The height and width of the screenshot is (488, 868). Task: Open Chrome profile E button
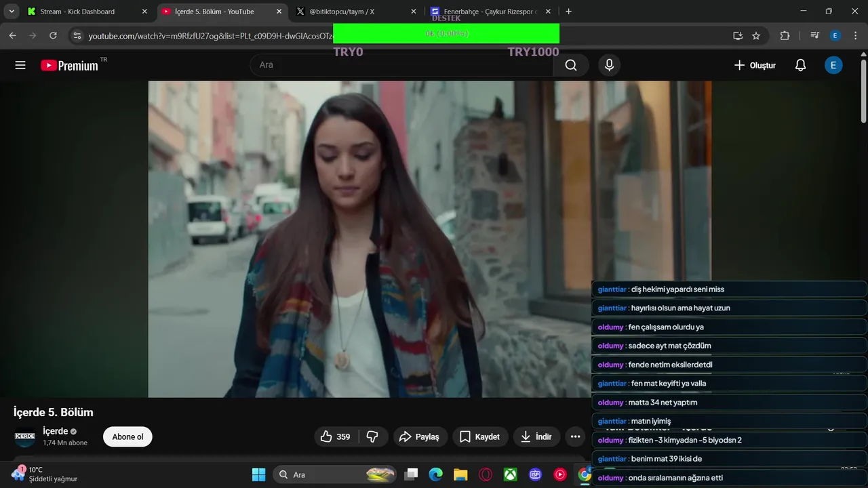(x=835, y=35)
